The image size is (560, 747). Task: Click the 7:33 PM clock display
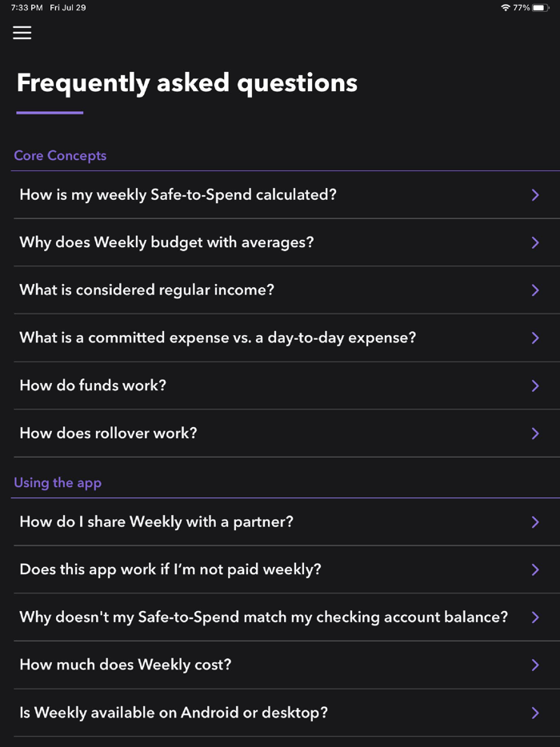click(x=23, y=7)
